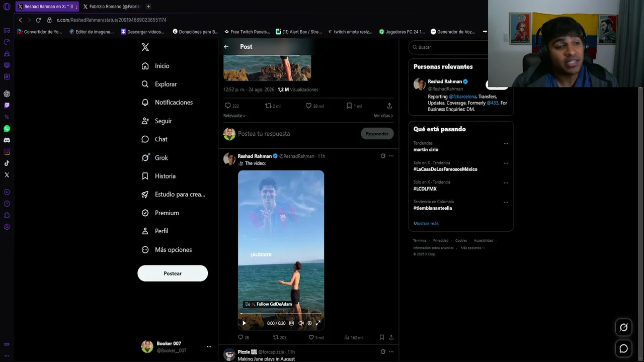Open Grok on Pizzle's reply
The width and height of the screenshot is (644, 362).
(x=383, y=352)
